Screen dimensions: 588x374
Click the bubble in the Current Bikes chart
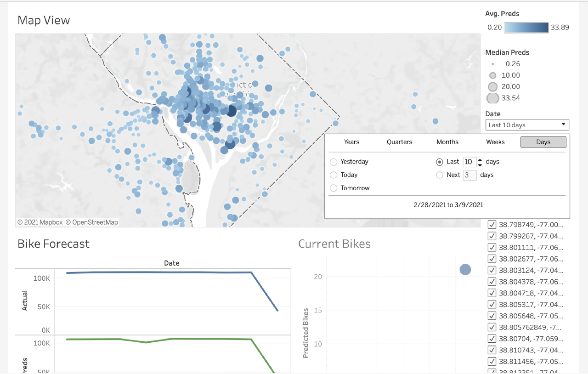(465, 270)
